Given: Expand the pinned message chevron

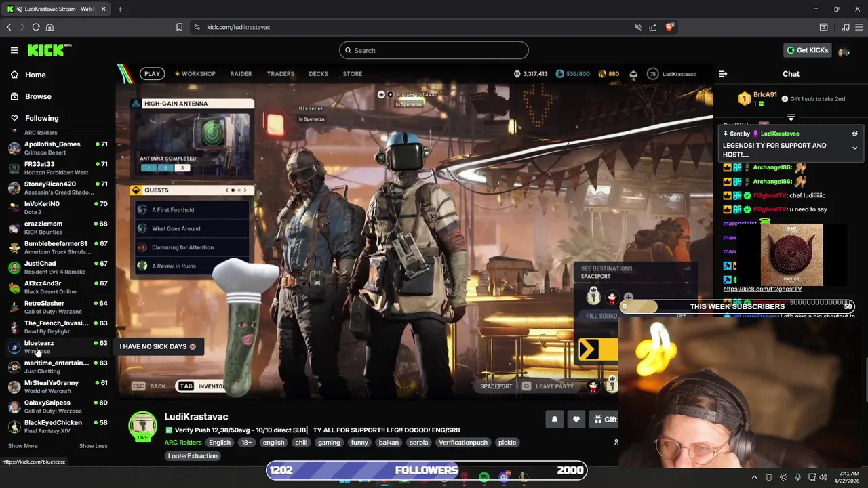Looking at the screenshot, I should pos(854,148).
